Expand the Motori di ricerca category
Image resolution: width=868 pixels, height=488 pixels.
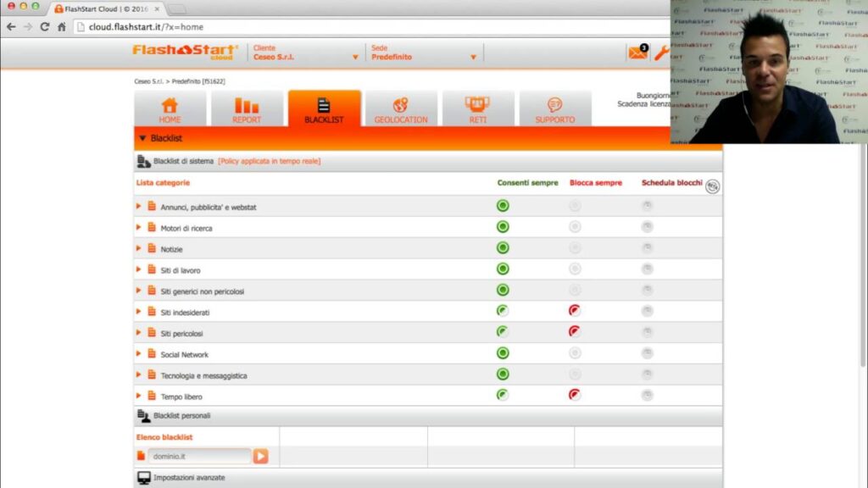[138, 227]
